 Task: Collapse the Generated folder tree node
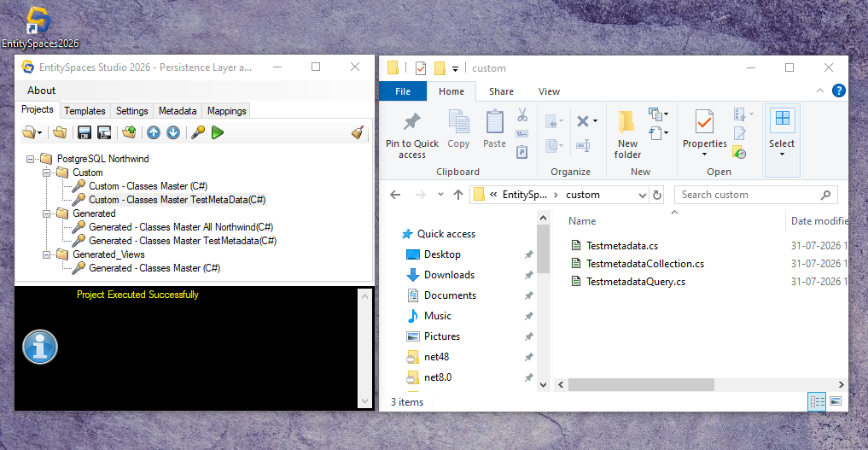47,213
